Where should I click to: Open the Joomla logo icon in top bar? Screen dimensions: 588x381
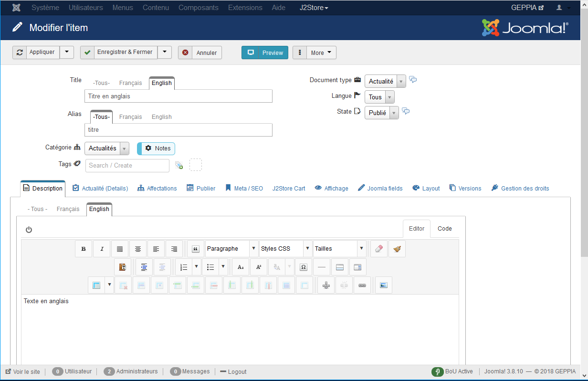click(x=17, y=8)
